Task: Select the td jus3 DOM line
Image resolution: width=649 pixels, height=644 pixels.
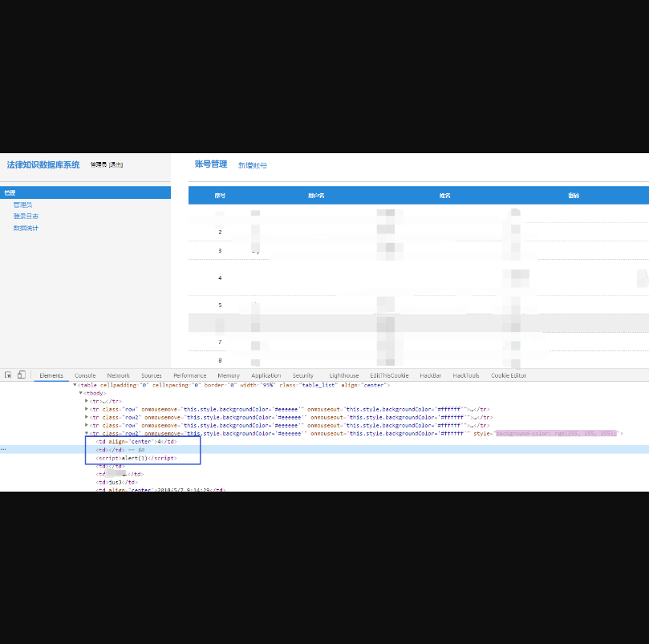Action: pos(116,482)
